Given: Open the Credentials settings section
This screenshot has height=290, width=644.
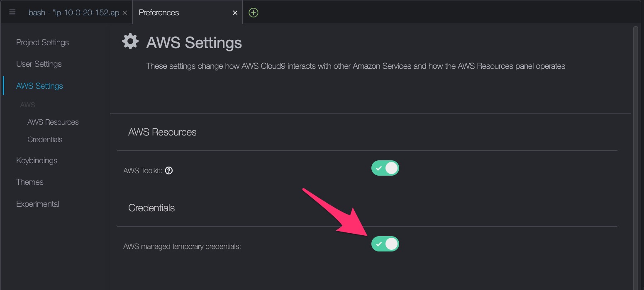Looking at the screenshot, I should [x=45, y=140].
